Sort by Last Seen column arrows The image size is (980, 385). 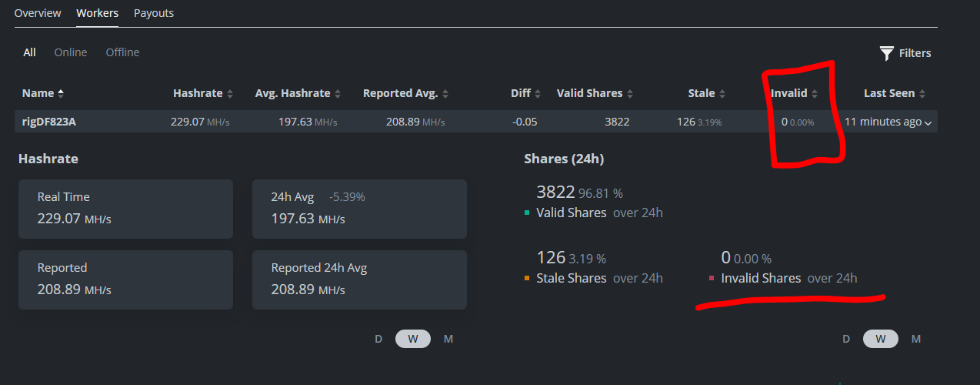(922, 93)
